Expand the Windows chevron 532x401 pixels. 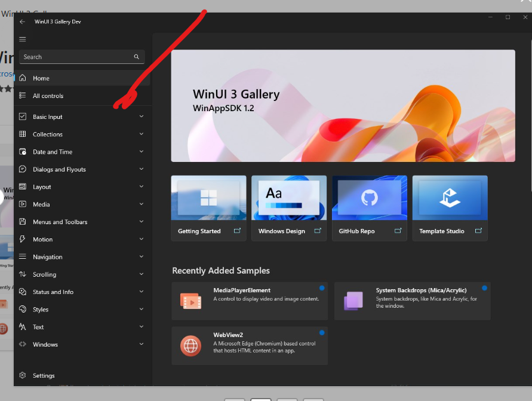point(142,344)
